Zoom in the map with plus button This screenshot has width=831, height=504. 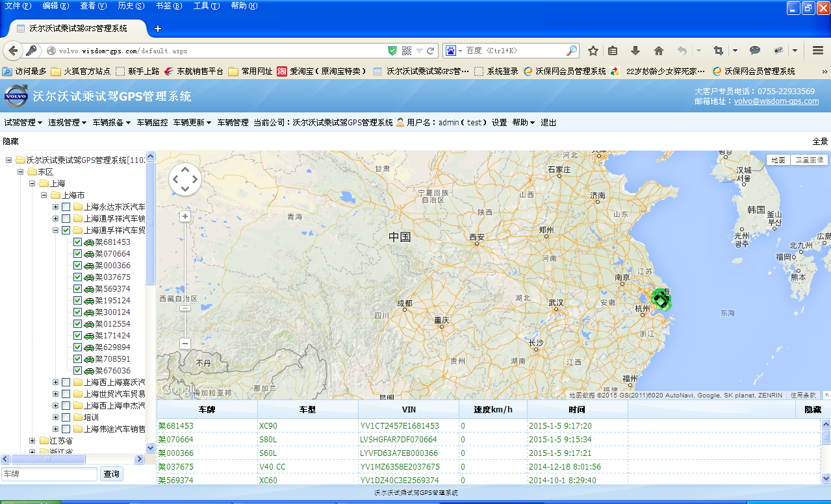click(185, 216)
